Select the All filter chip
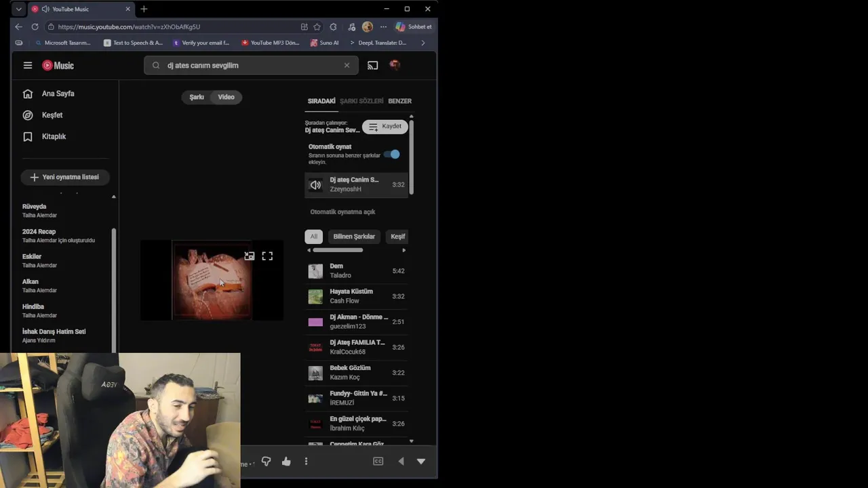Viewport: 868px width, 488px height. pyautogui.click(x=313, y=237)
